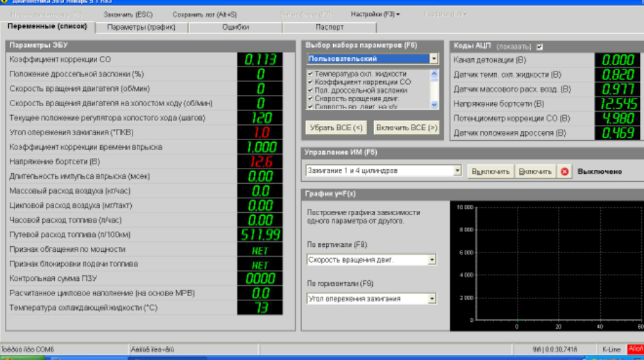Screen dimensions: 644x360
Task: Click the K-Line status bar indicator
Action: [611, 349]
